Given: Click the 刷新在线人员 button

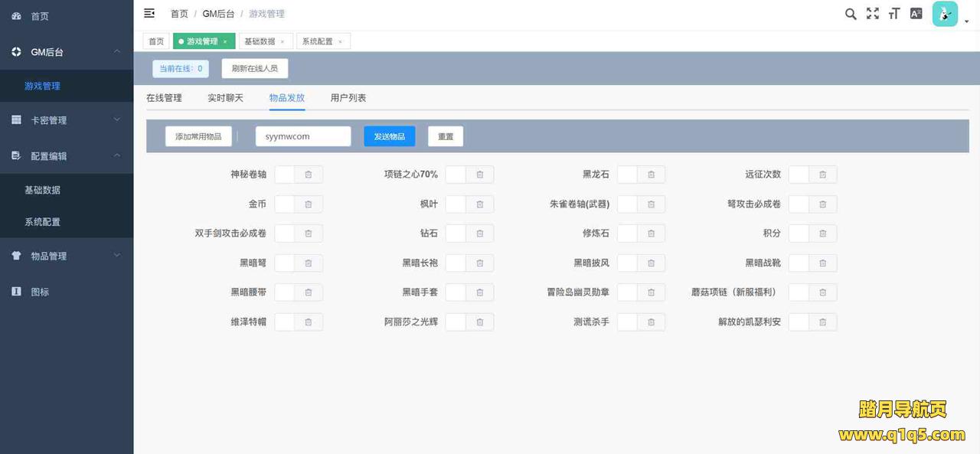Looking at the screenshot, I should point(254,68).
